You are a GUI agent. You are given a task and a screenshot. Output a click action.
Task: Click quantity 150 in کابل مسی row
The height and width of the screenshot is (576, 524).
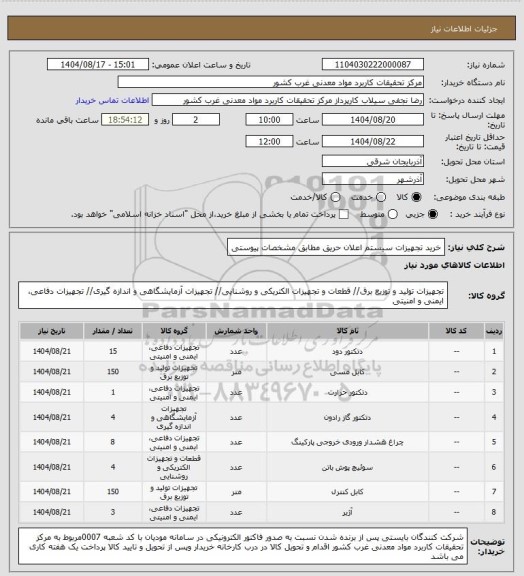pos(113,372)
